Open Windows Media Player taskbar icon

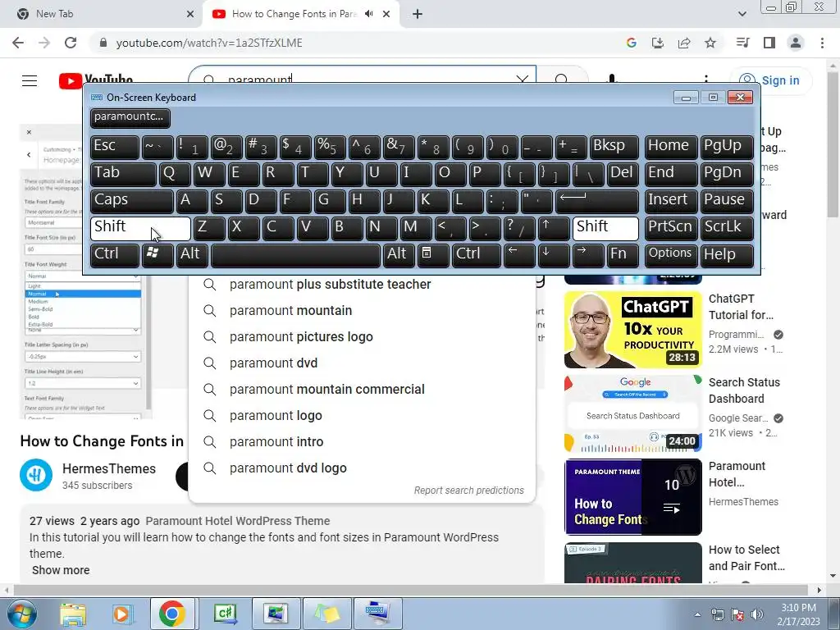click(x=122, y=614)
